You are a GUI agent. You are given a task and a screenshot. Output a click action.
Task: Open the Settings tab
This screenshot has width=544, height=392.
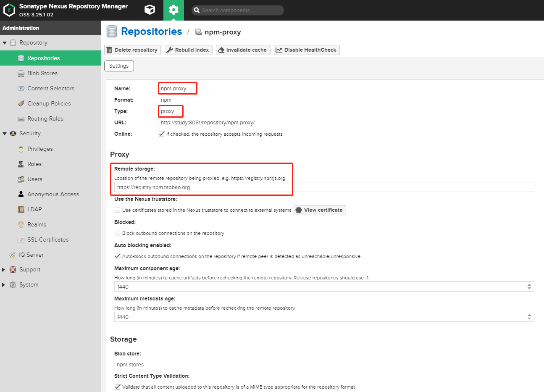coord(119,66)
